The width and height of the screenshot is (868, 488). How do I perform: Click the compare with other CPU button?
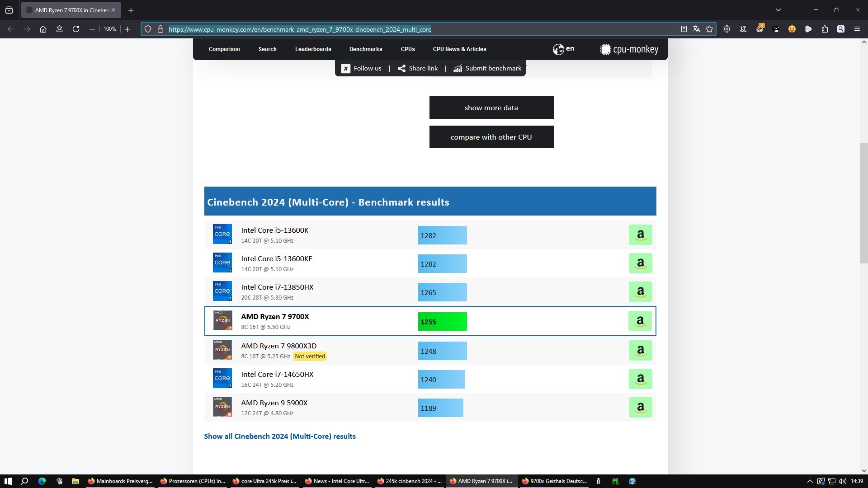point(491,137)
